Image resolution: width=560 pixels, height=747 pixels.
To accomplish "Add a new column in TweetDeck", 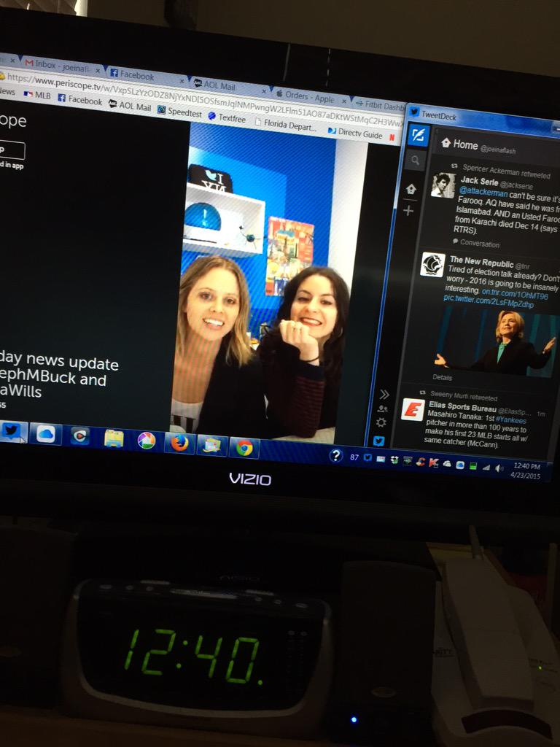I will (408, 211).
